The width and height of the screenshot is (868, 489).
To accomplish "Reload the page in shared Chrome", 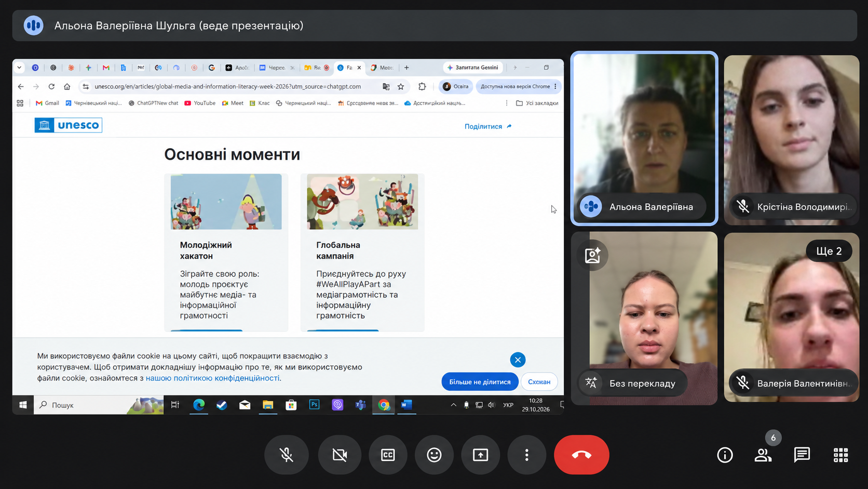I will (51, 86).
